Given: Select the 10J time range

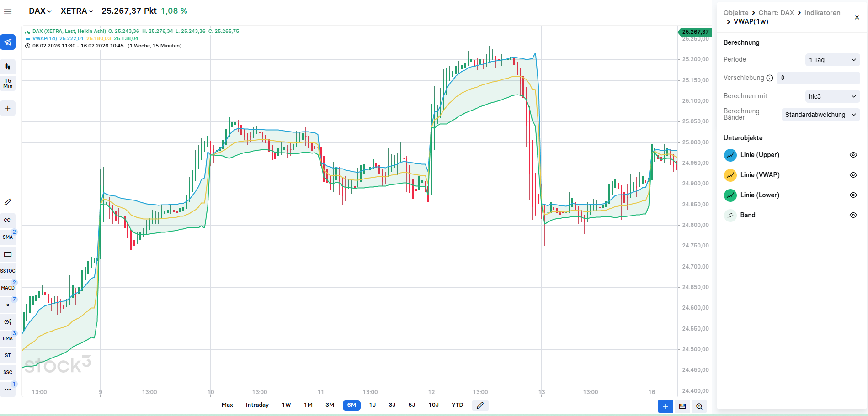Looking at the screenshot, I should pyautogui.click(x=433, y=405).
